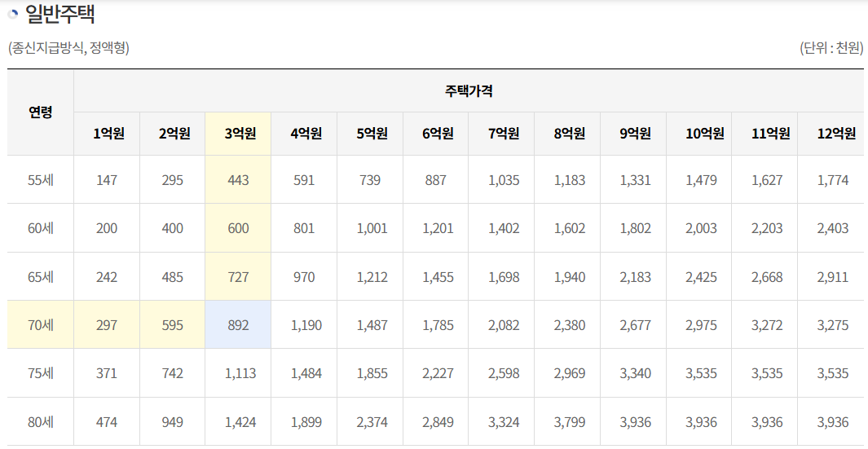This screenshot has height=449, width=868.
Task: Click value 727 in the 65세 row
Action: click(238, 277)
